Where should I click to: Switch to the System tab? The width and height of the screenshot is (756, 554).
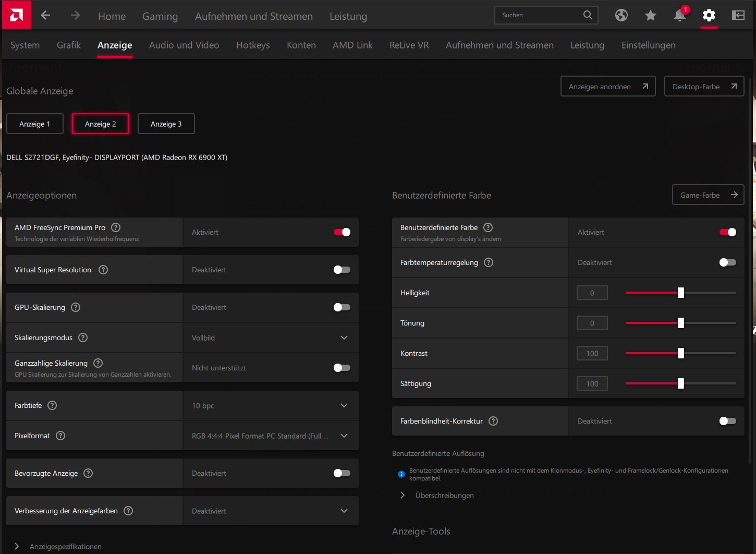click(x=25, y=45)
